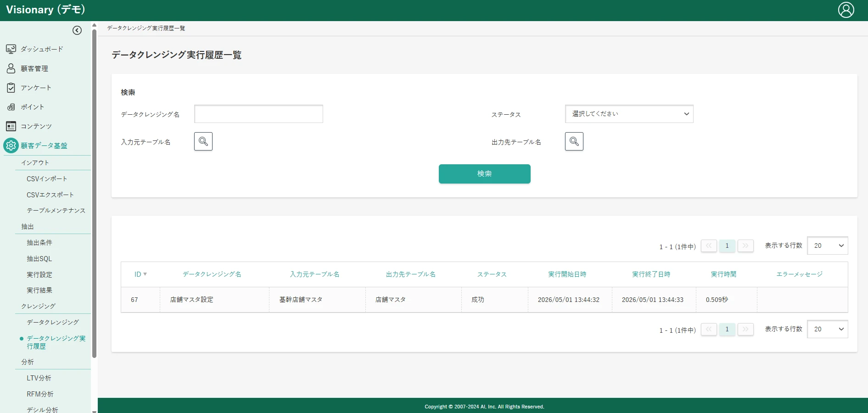Image resolution: width=868 pixels, height=413 pixels.
Task: Collapse the 抽出 section
Action: tap(28, 227)
